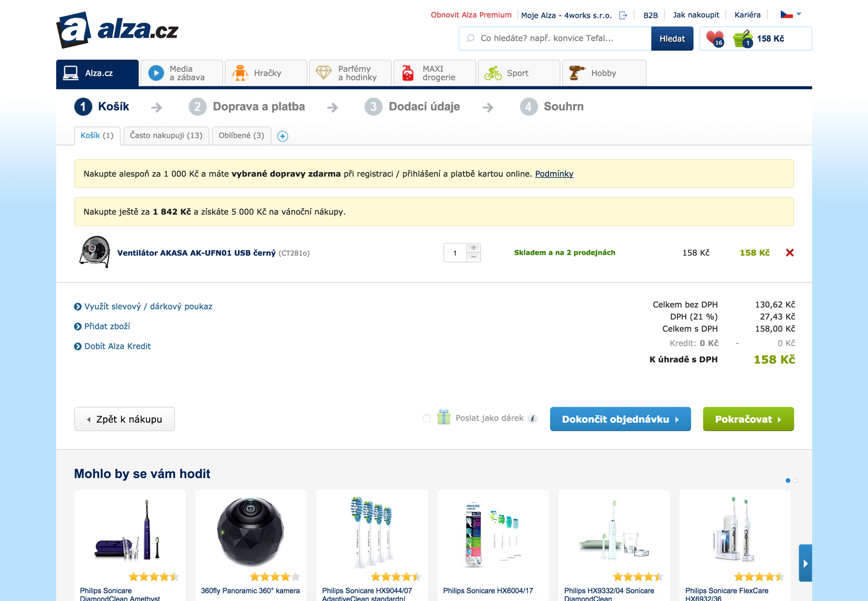Open Ventilátor AKASA AK-UFN01 product link
Image resolution: width=868 pixels, height=601 pixels.
coord(196,253)
